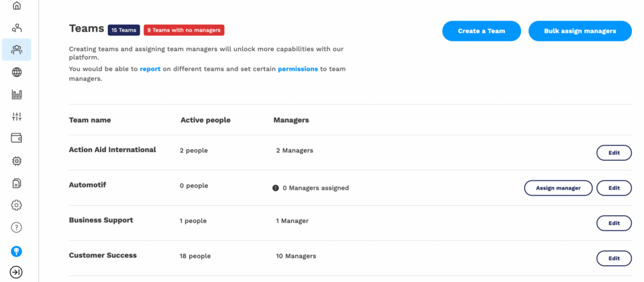Open the 'permissions' link
Viewport: 644px width, 282px height.
coord(298,69)
